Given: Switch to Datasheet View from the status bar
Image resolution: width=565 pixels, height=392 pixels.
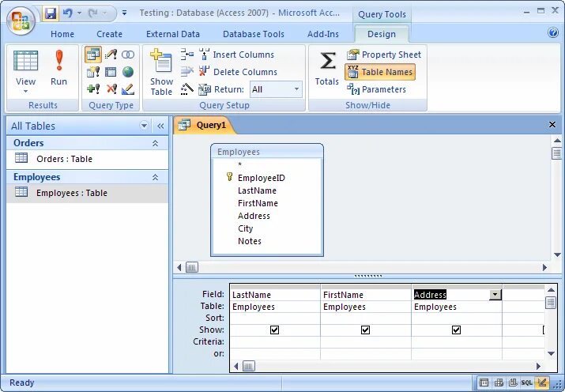Looking at the screenshot, I should (484, 383).
